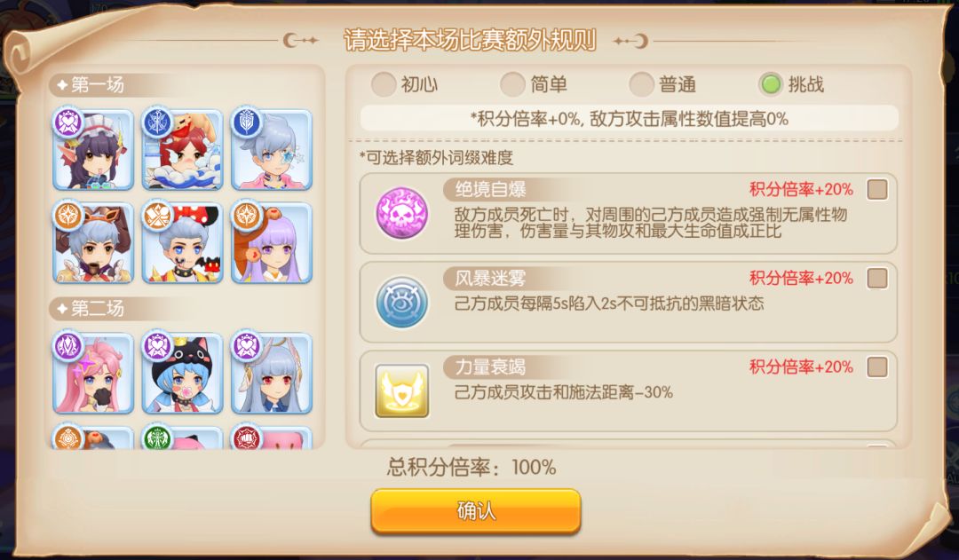
Task: Click the silver-haired character with ice eyepatch
Action: click(x=272, y=150)
